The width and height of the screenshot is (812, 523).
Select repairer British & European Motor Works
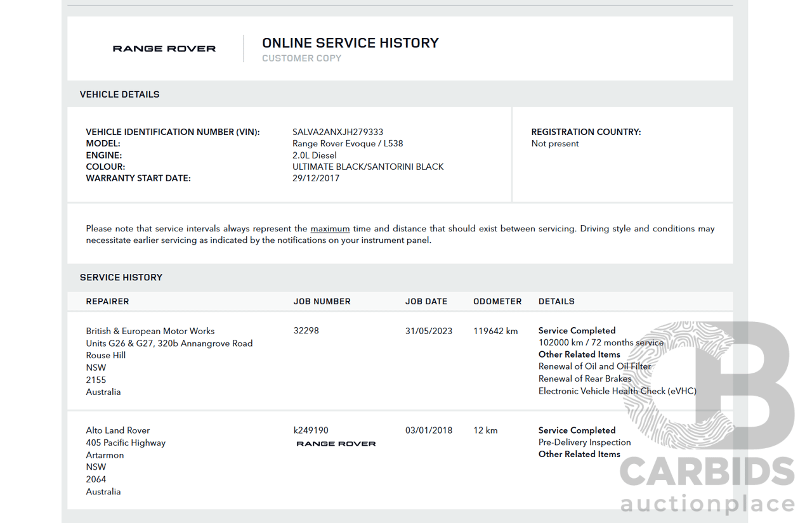[150, 331]
